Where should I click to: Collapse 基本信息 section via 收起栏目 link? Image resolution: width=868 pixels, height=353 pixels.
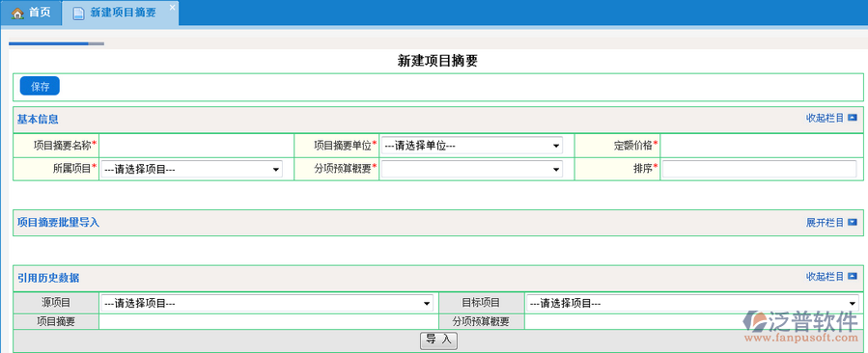point(825,118)
